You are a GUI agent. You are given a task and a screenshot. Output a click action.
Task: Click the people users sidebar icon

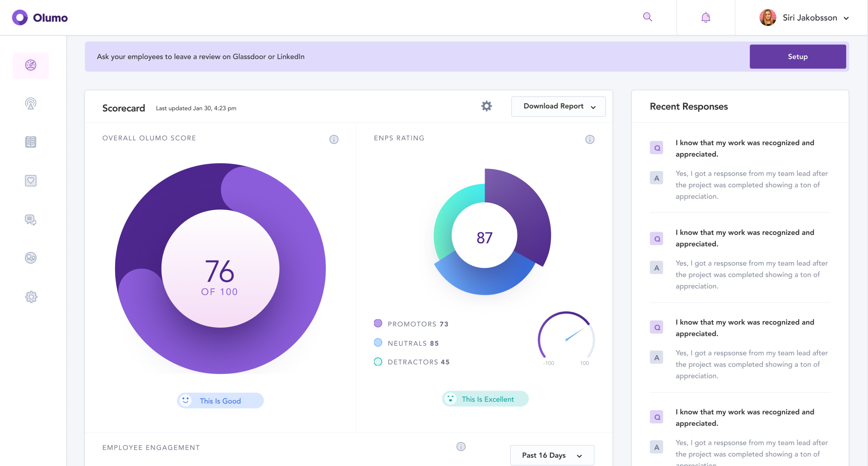31,258
